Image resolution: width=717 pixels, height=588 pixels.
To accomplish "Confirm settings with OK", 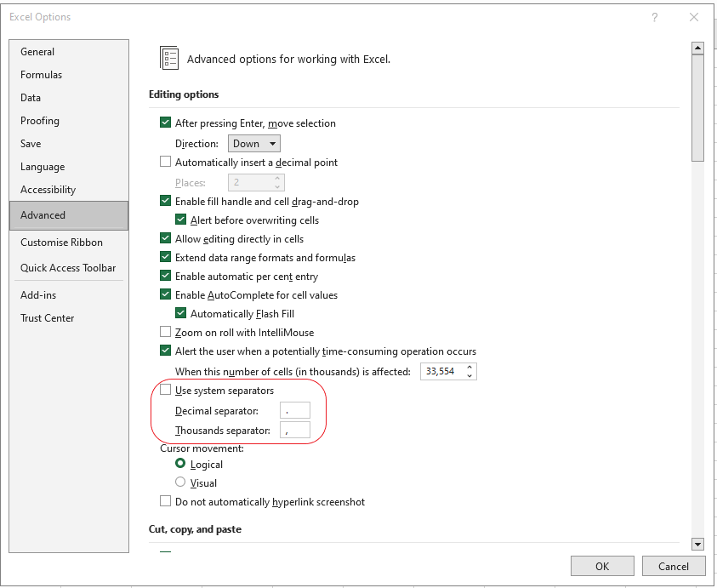I will pos(602,566).
